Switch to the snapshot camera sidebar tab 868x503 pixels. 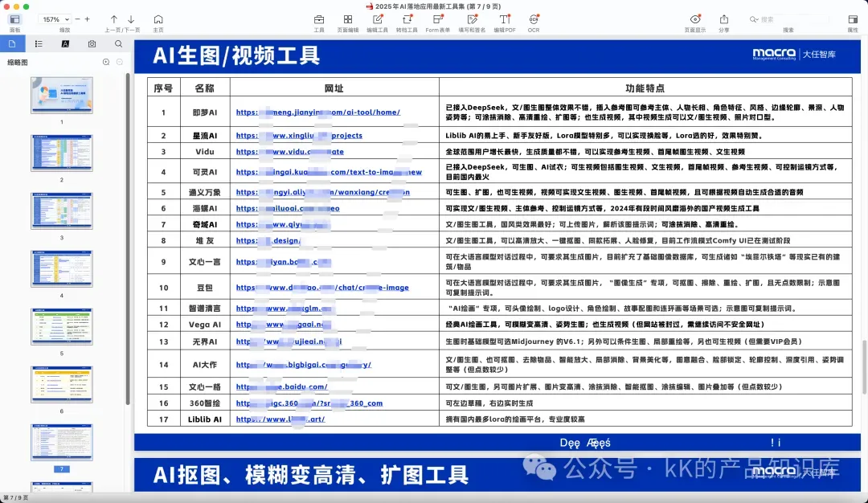(92, 43)
